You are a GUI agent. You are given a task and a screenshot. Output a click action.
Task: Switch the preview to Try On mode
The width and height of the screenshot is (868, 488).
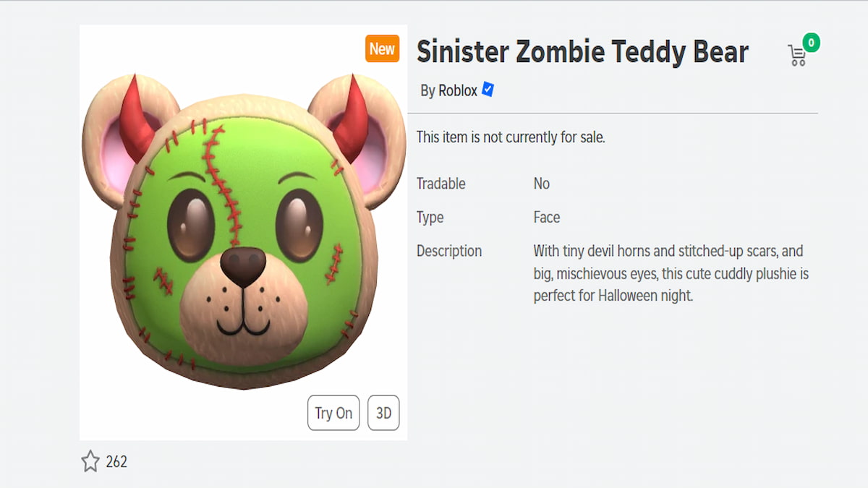[x=333, y=413]
